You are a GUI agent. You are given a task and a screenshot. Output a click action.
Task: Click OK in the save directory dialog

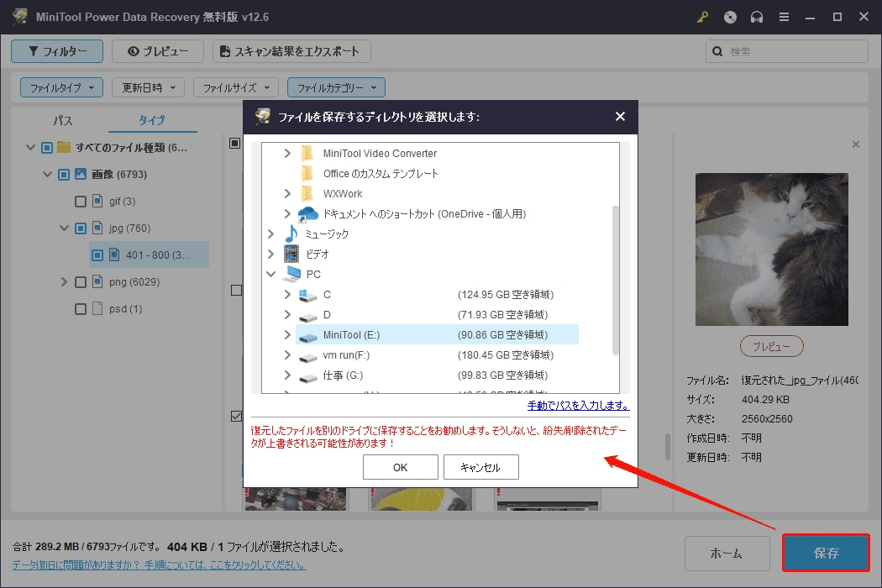tap(401, 466)
